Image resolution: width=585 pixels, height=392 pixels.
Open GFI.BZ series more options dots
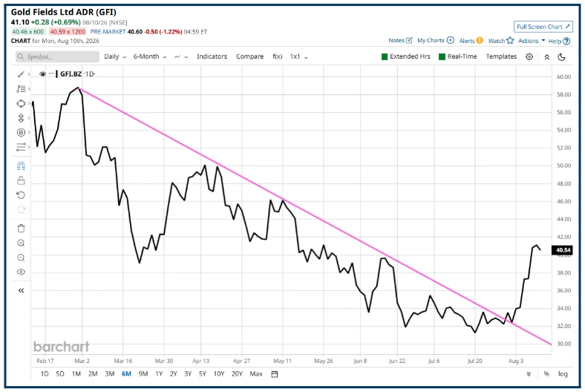51,73
